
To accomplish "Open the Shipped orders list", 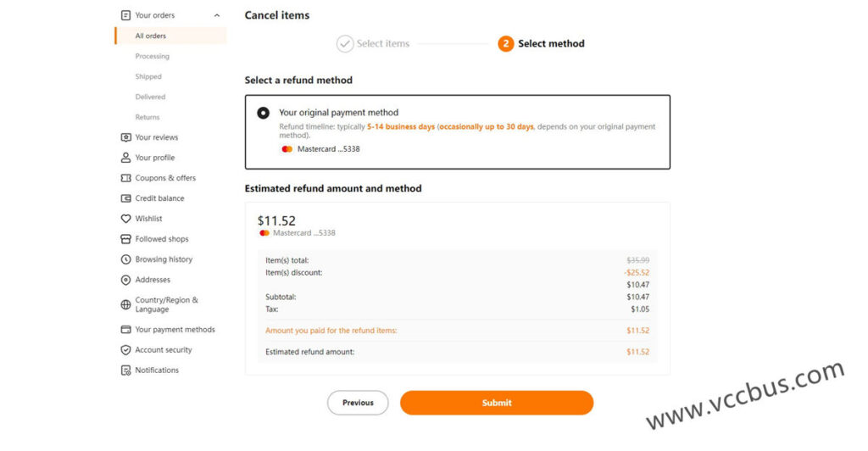I will 148,76.
